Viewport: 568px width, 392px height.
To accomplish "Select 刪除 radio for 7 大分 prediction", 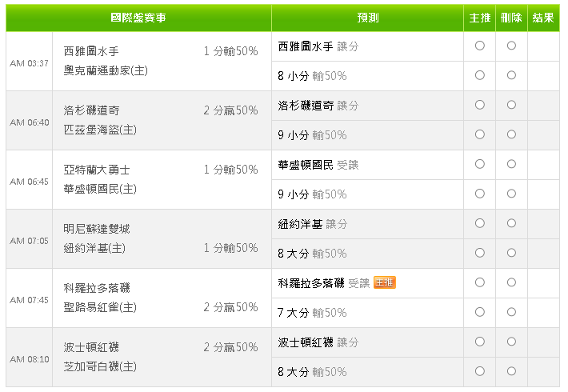I will pyautogui.click(x=511, y=312).
